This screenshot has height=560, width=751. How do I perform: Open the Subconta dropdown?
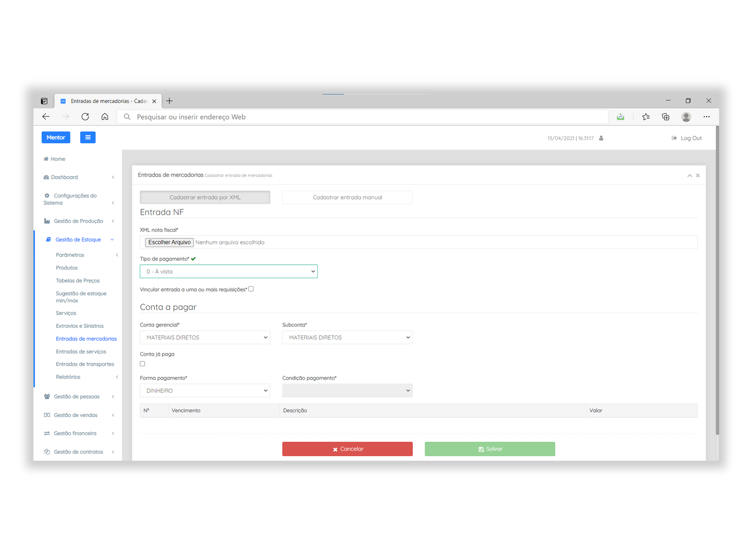(348, 337)
